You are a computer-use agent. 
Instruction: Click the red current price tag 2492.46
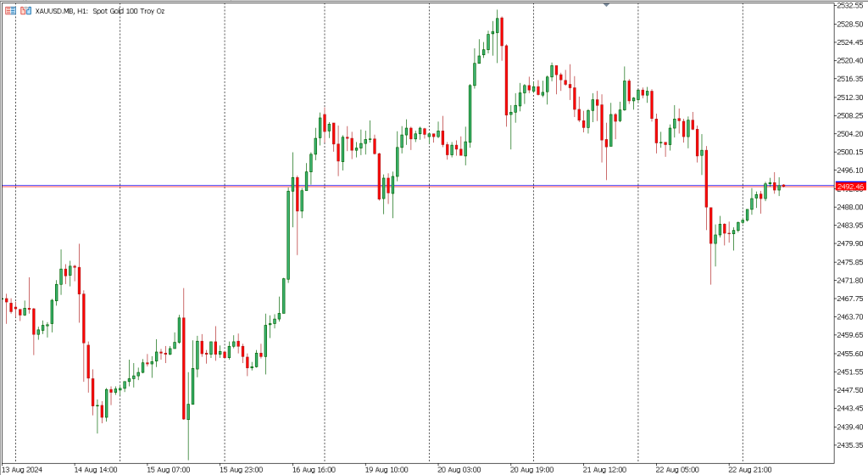pos(850,187)
